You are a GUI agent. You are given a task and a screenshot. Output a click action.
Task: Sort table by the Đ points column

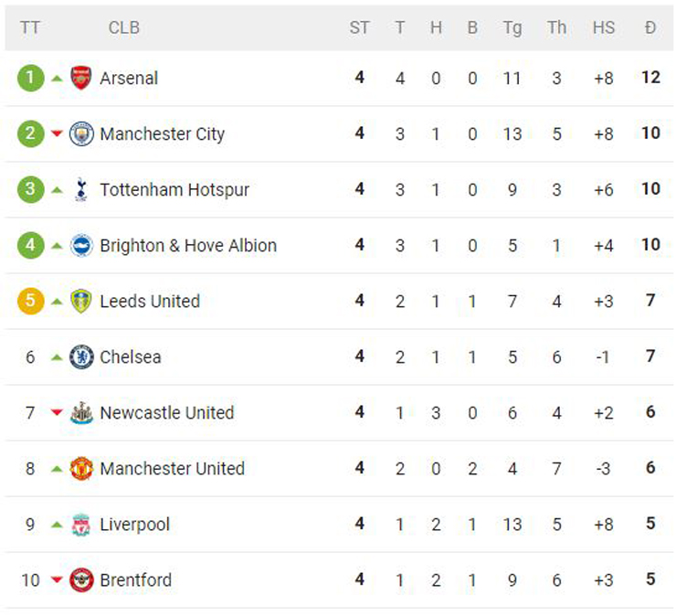pos(650,27)
